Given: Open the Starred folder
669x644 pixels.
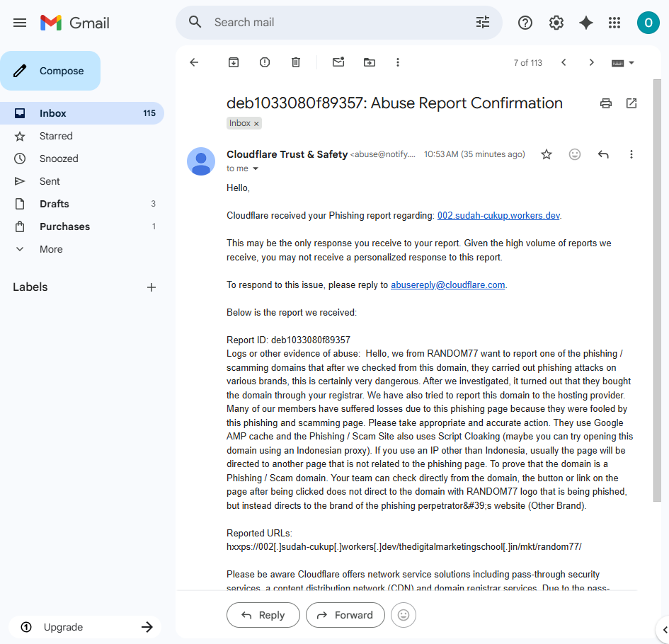Looking at the screenshot, I should point(82,136).
